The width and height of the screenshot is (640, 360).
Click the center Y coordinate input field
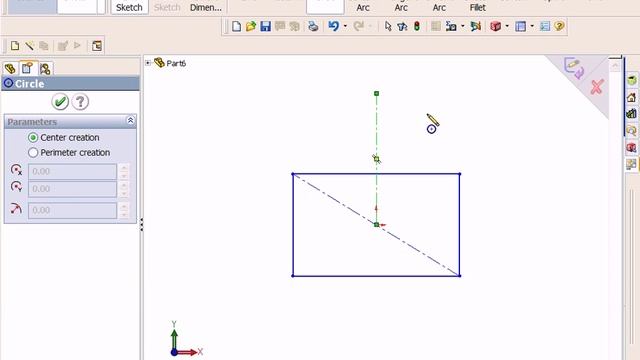pos(72,189)
